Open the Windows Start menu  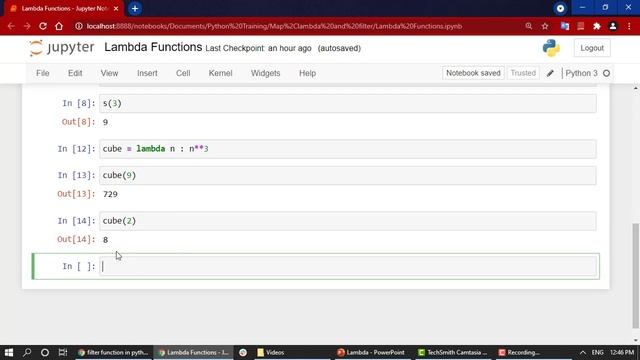pos(9,352)
